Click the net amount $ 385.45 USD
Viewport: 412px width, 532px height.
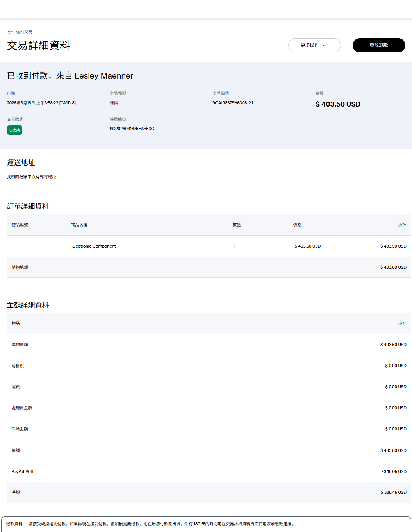[393, 492]
